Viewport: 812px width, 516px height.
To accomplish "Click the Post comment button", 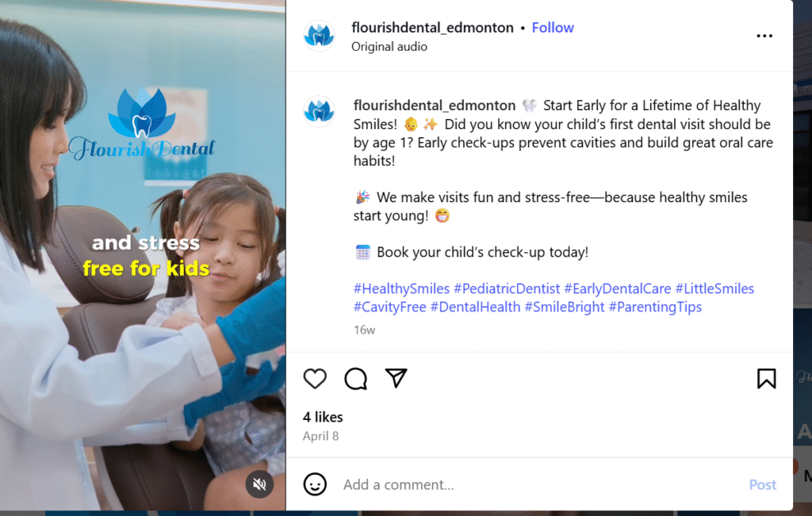I will coord(762,484).
